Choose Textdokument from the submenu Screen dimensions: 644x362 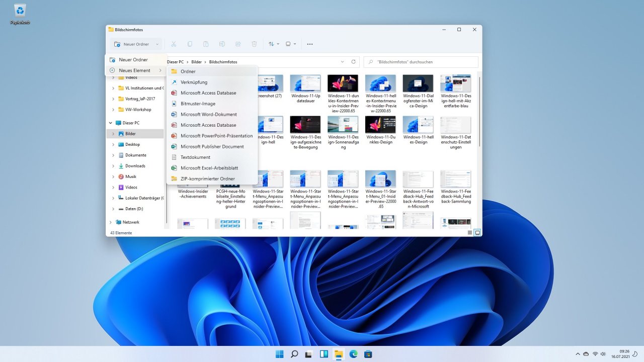point(212,157)
